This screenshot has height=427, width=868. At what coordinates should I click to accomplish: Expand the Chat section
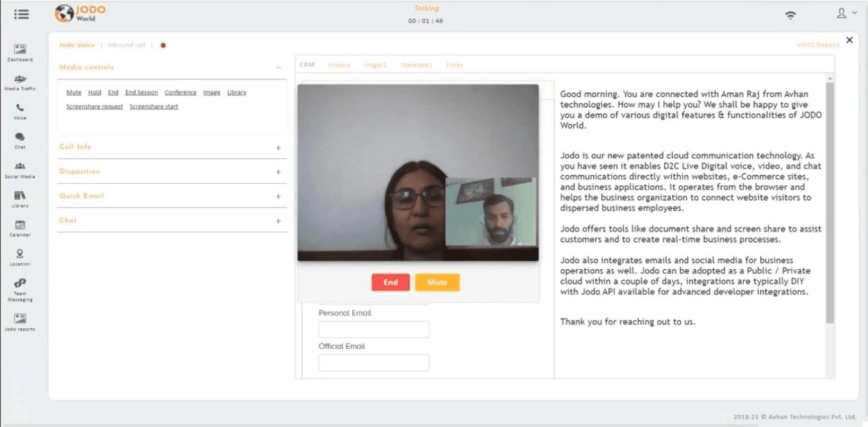tap(278, 221)
